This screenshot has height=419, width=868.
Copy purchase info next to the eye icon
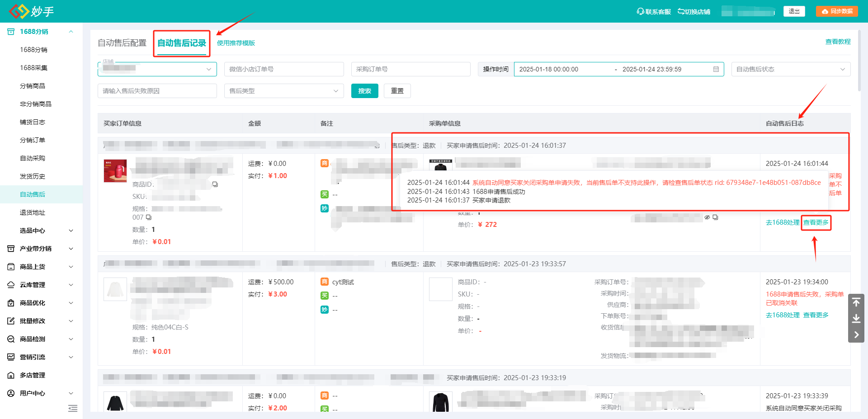click(x=715, y=217)
